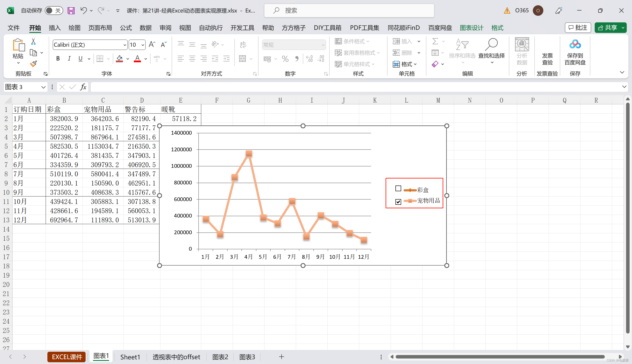Open the number format dropdown 常规
Screen dimensions: 632x364
[x=323, y=45]
